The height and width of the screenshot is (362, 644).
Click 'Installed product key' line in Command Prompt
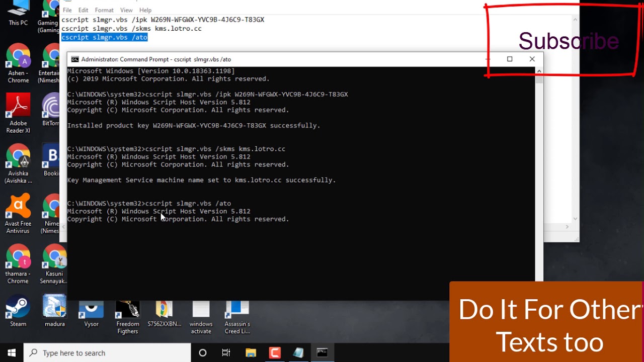194,126
